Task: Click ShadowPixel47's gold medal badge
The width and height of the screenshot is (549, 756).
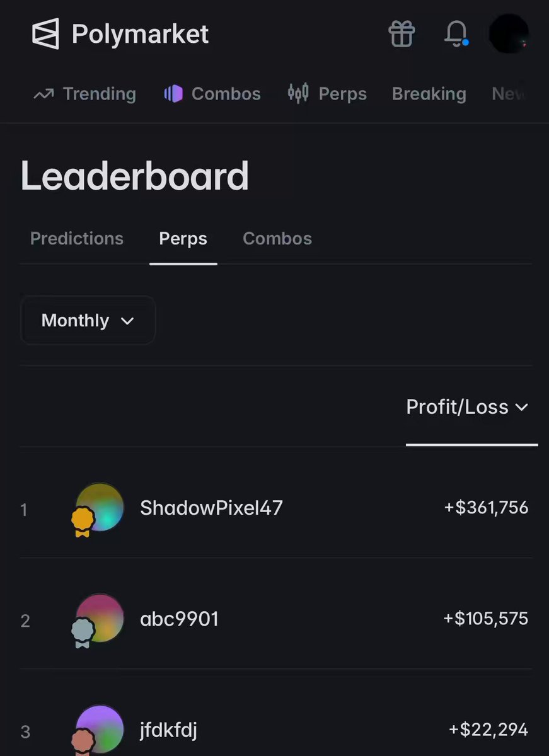Action: tap(83, 522)
